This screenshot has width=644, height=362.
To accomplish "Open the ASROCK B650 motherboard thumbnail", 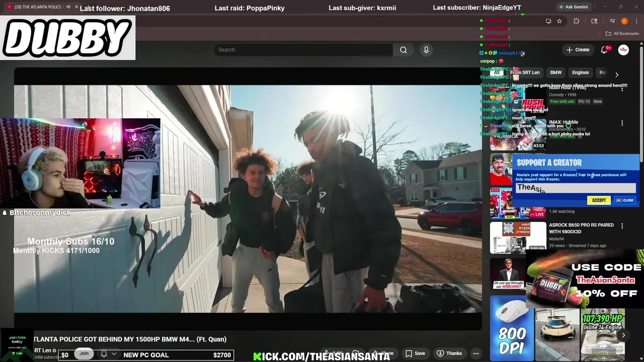I will coord(518,237).
